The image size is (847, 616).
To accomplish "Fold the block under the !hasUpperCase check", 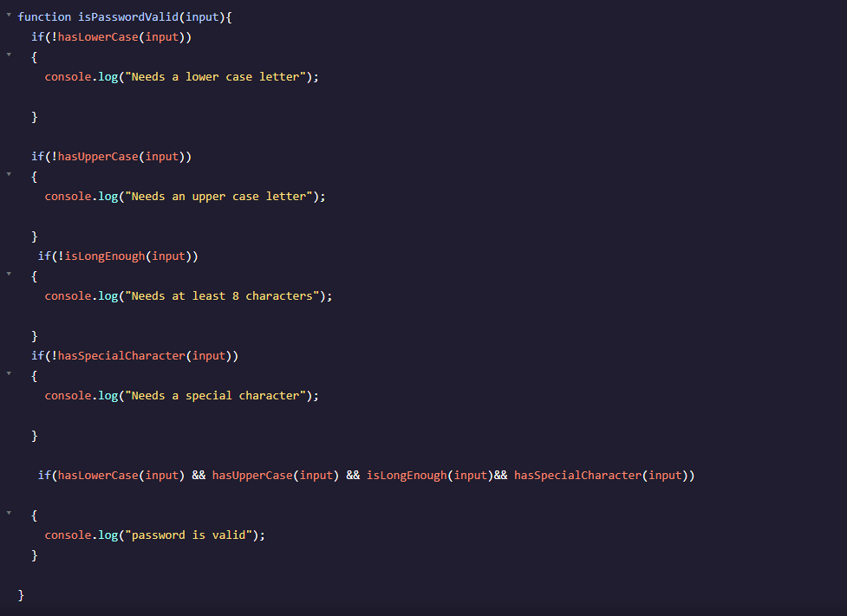I will (x=9, y=174).
